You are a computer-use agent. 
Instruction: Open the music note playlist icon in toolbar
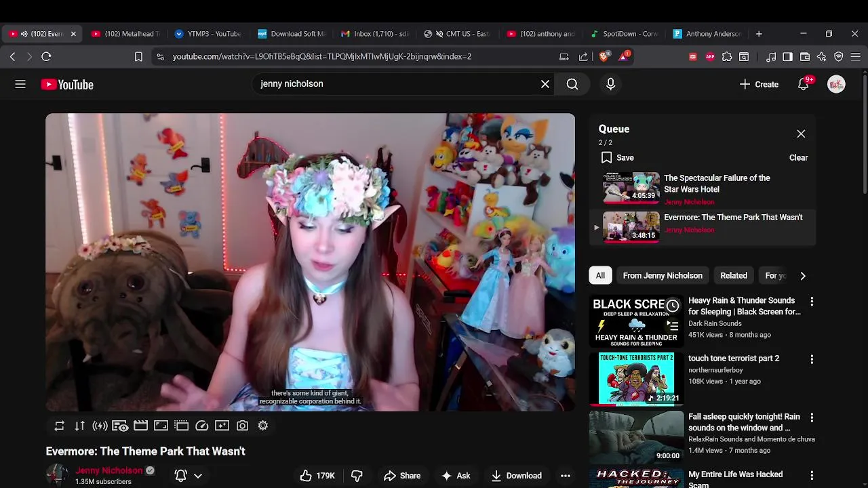click(771, 57)
